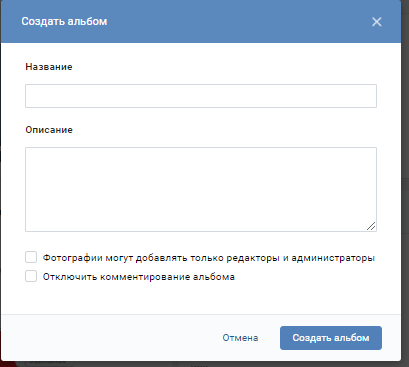This screenshot has width=409, height=367.
Task: Click the Создать альбом dialog title
Action: tap(64, 22)
